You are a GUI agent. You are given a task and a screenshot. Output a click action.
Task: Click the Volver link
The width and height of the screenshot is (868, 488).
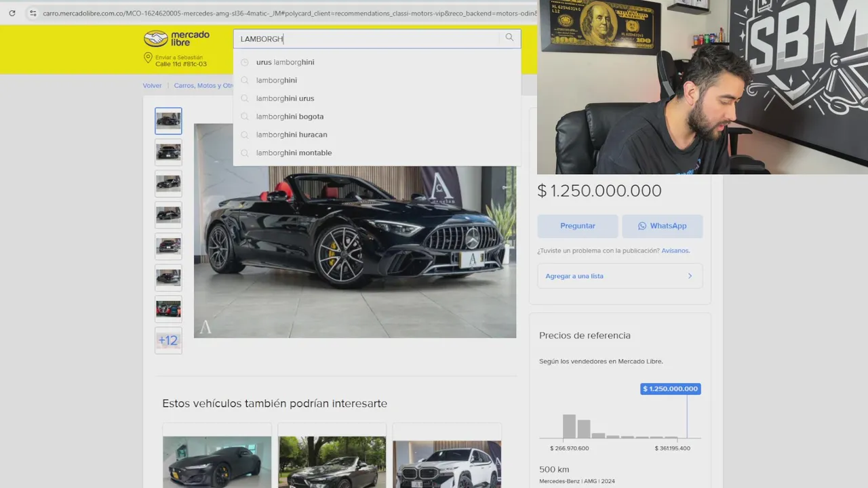(152, 85)
